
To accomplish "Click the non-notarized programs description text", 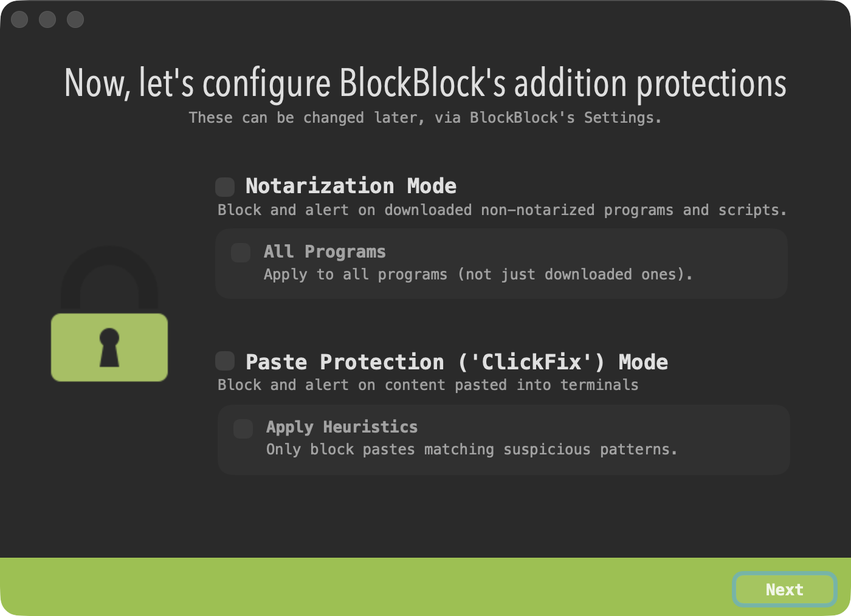I will 502,210.
